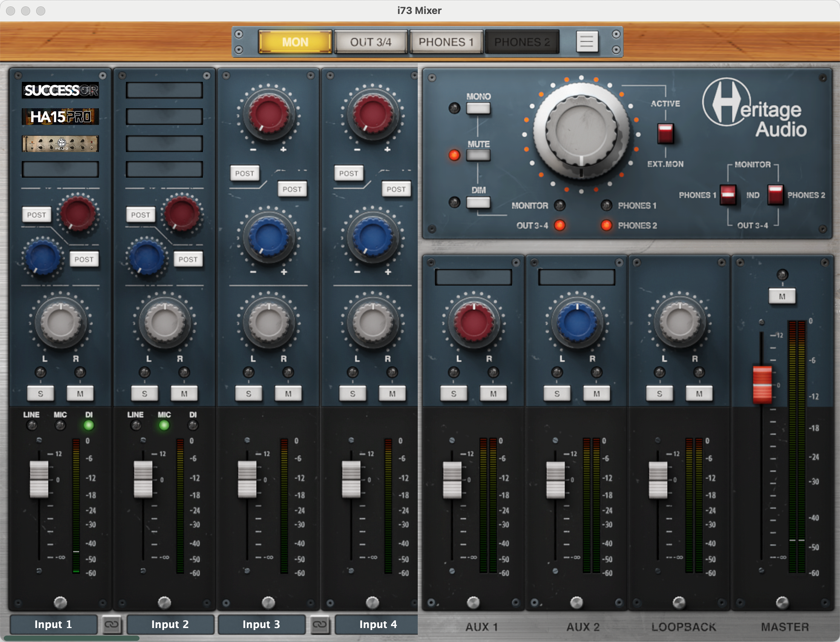
Task: Select the PHONES 2 mix tab
Action: point(522,41)
